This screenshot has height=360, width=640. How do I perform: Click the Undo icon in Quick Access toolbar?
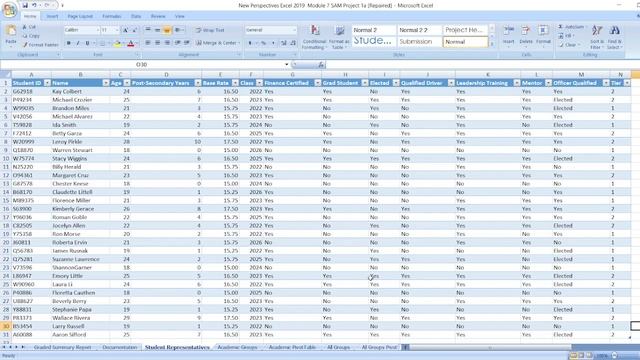click(x=34, y=5)
